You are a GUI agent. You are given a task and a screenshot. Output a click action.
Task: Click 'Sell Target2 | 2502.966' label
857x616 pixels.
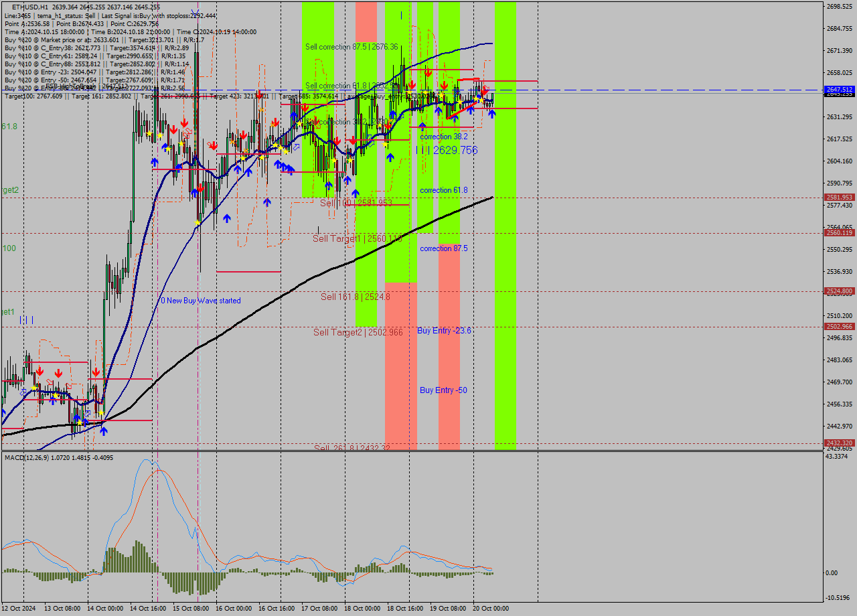click(x=358, y=332)
